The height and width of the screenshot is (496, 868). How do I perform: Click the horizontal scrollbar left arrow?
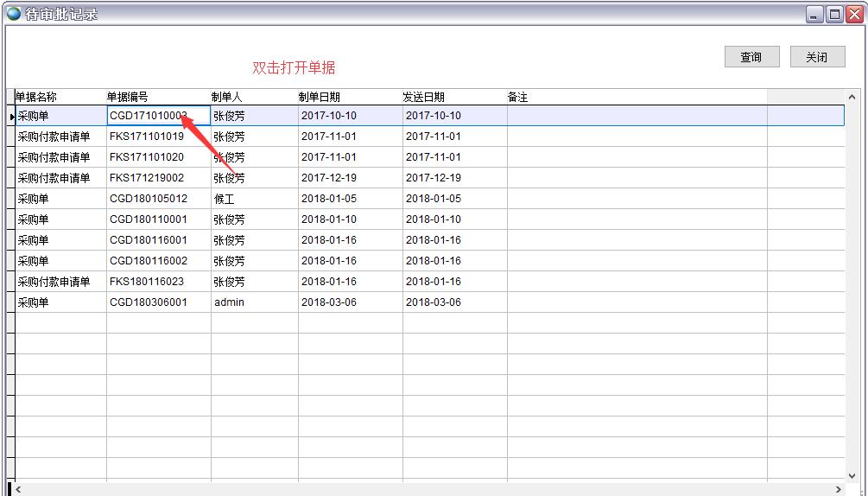click(20, 489)
